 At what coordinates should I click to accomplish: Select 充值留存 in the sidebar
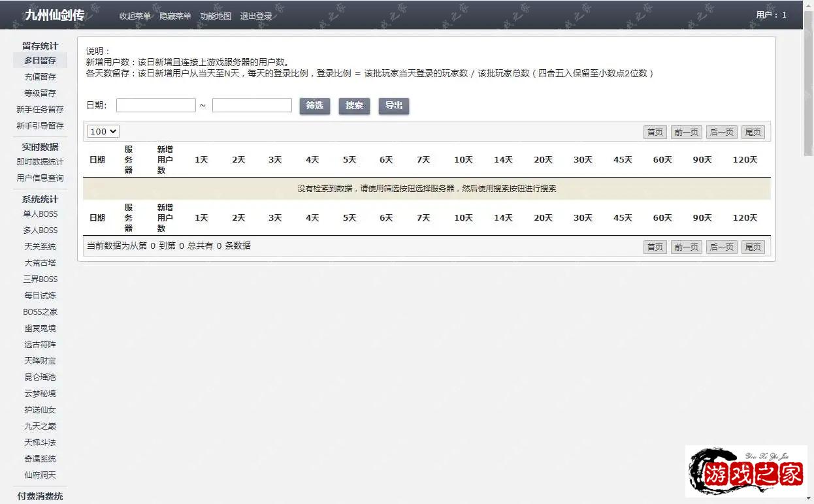pos(40,76)
